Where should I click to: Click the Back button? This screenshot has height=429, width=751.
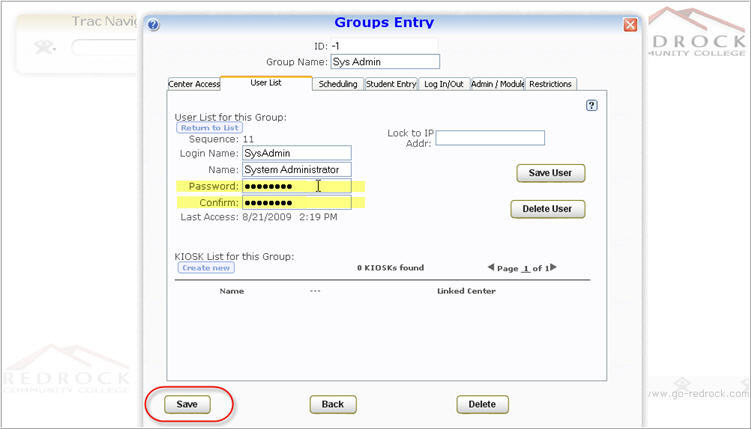tap(333, 404)
